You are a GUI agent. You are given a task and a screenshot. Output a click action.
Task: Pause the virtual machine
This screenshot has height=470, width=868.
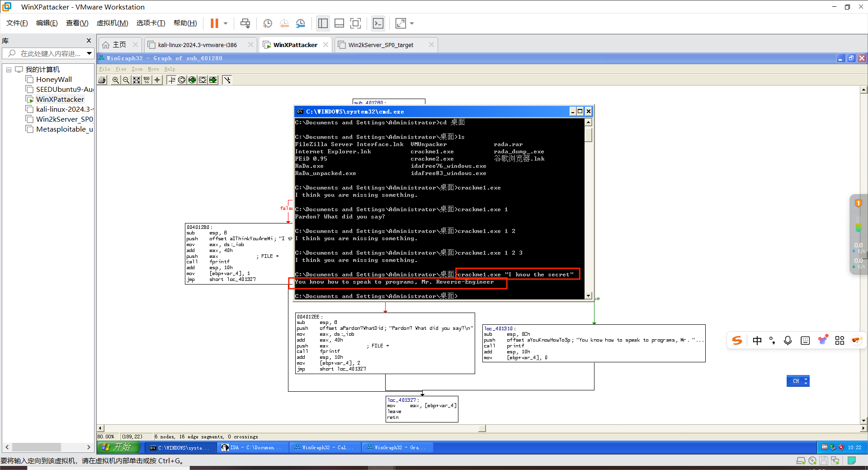click(214, 23)
